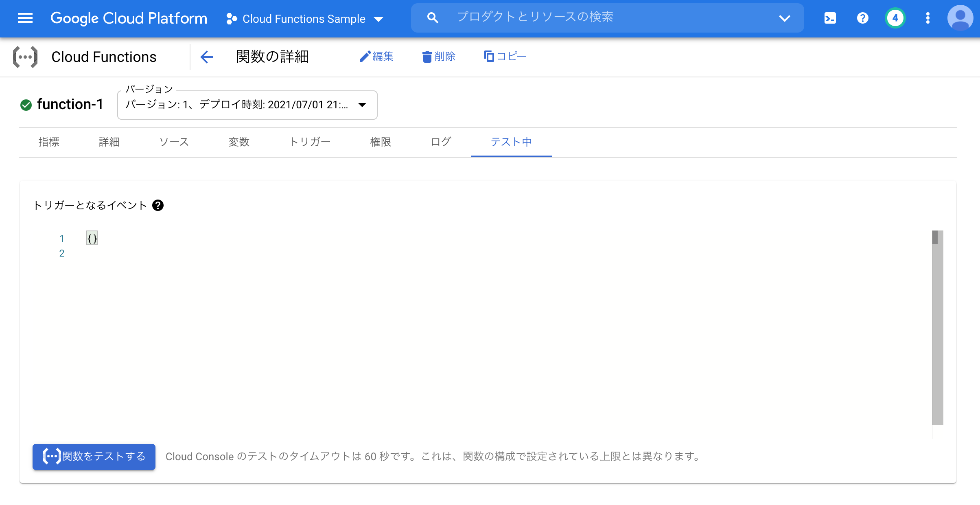Open the navigation menu (hamburger icon)
The height and width of the screenshot is (505, 980).
[25, 18]
